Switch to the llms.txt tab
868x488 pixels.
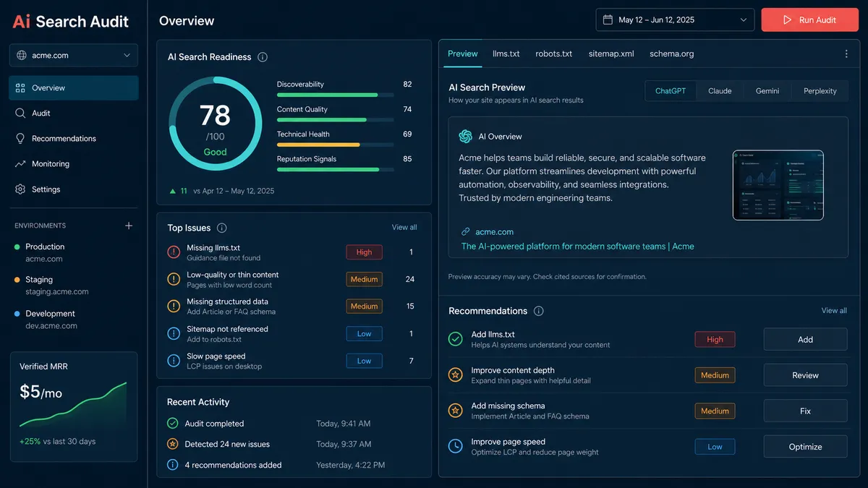pos(506,53)
